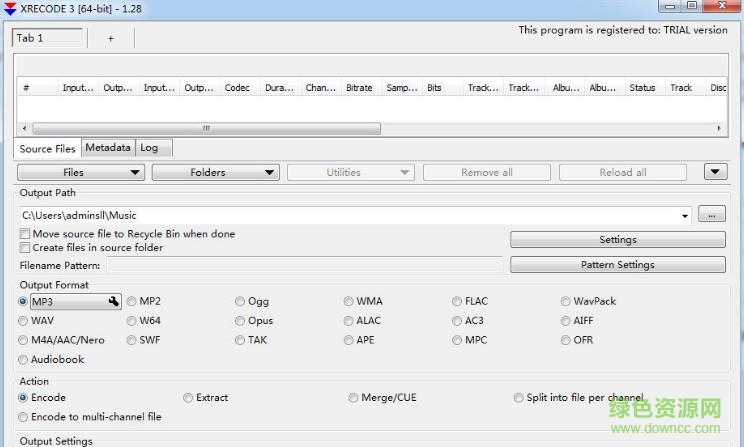
Task: Choose Audiobook output format
Action: tap(23, 360)
